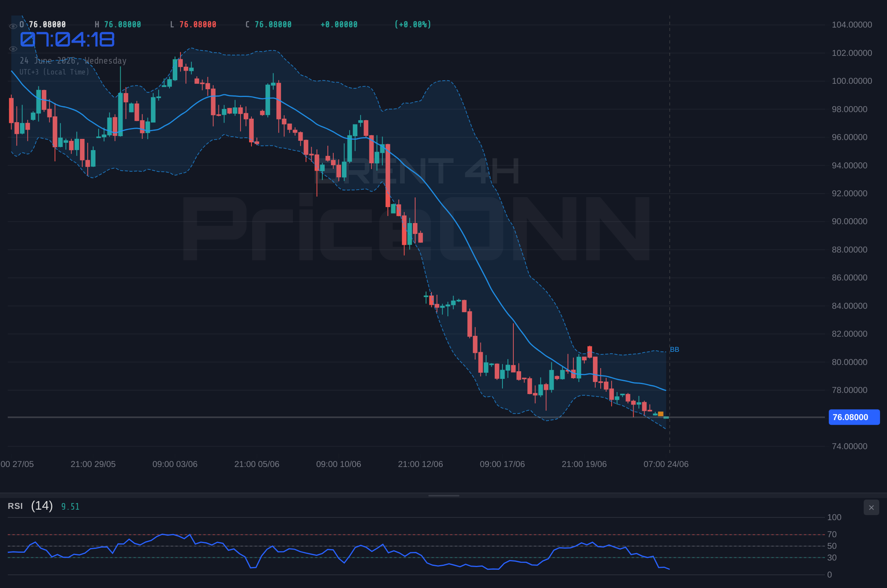This screenshot has height=588, width=887.
Task: Click the 09:00 17/06 time axis label
Action: pyautogui.click(x=502, y=464)
